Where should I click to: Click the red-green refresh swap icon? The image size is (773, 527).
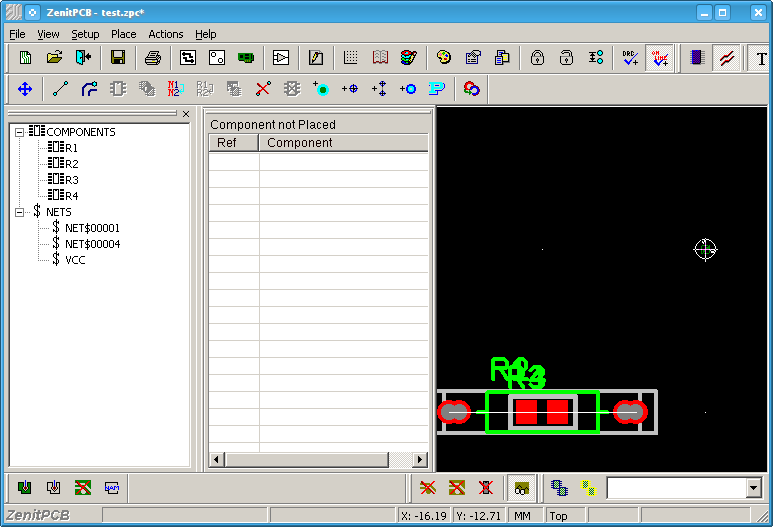pos(472,89)
